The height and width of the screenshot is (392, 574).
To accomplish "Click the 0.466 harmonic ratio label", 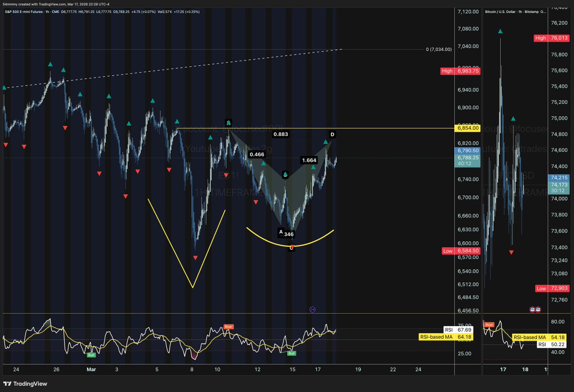I will click(257, 155).
